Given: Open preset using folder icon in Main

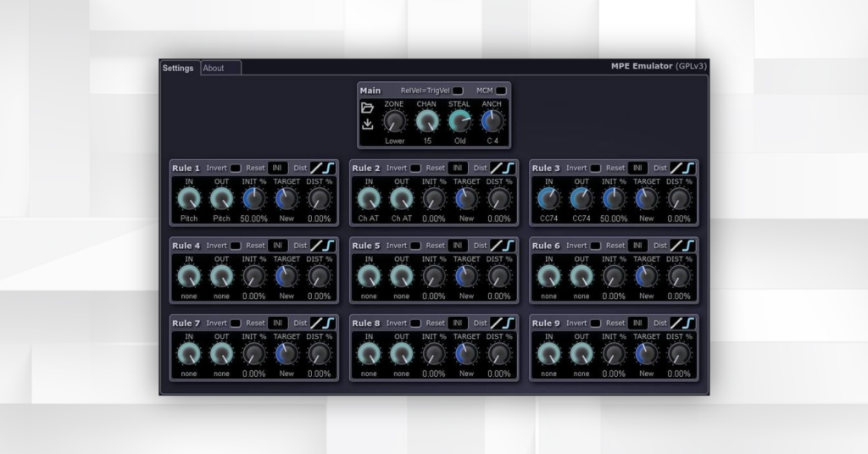Looking at the screenshot, I should click(368, 108).
